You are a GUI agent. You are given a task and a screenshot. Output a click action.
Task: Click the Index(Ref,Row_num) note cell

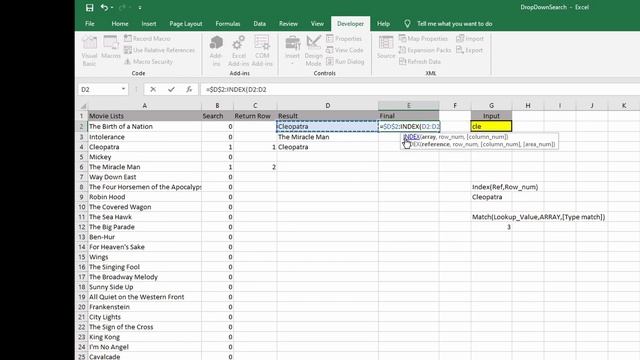coord(505,187)
